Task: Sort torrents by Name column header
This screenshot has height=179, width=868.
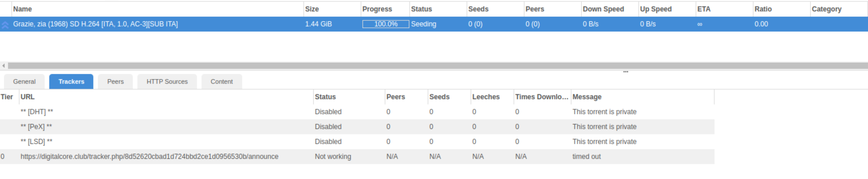Action: coord(23,9)
